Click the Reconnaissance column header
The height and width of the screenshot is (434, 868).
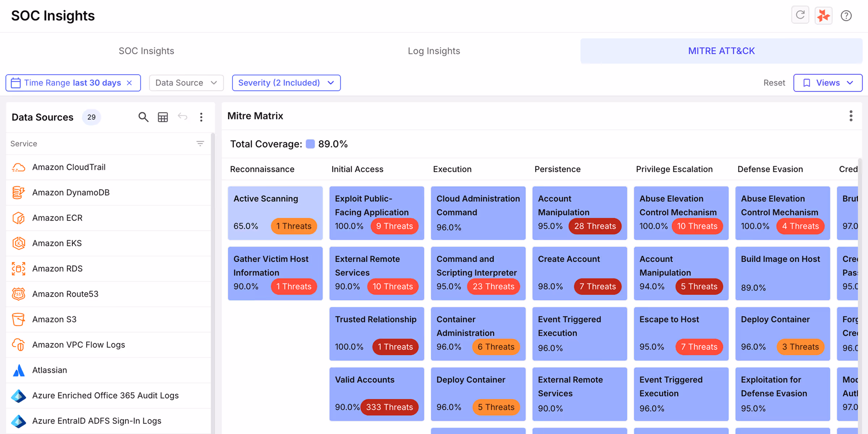coord(262,169)
